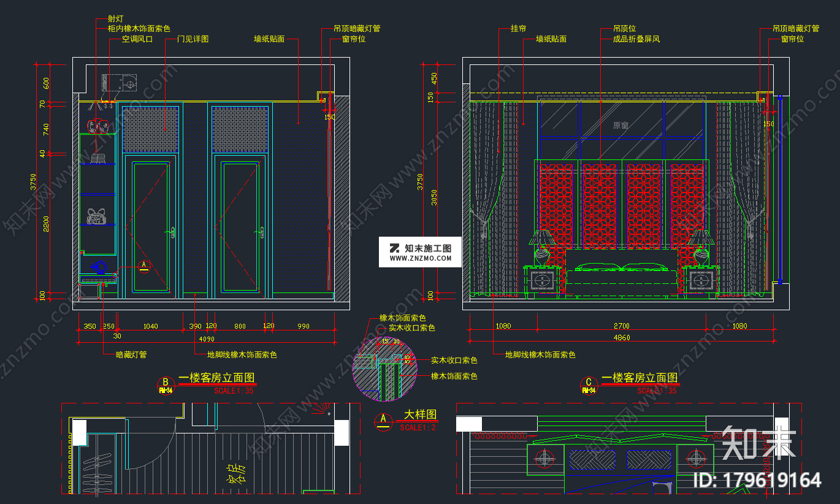Click the circular B drawing marker
840x504 pixels.
pyautogui.click(x=165, y=385)
